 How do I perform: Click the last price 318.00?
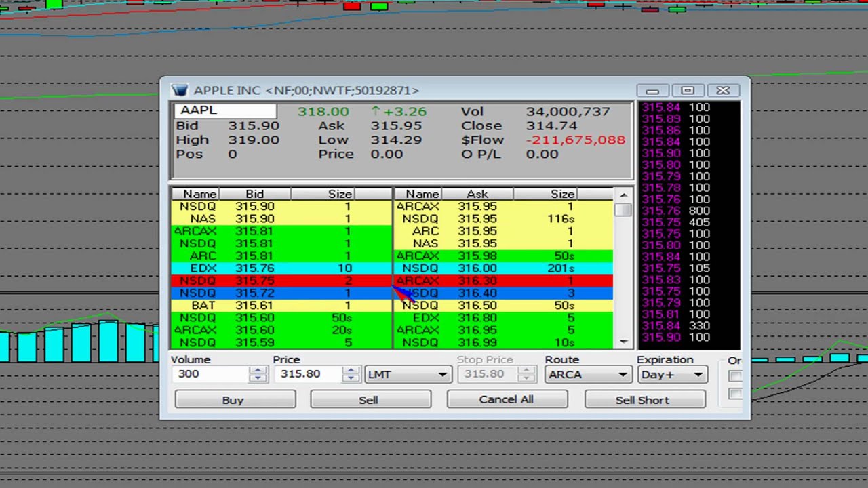point(323,112)
